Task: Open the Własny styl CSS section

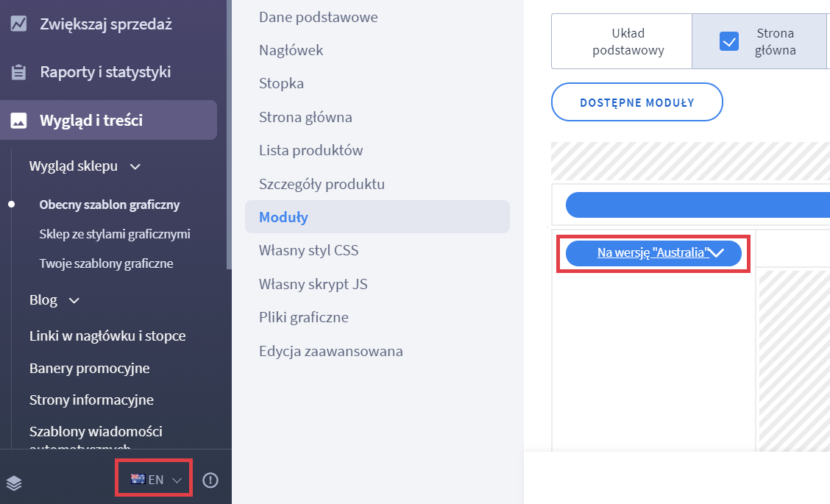Action: [308, 251]
